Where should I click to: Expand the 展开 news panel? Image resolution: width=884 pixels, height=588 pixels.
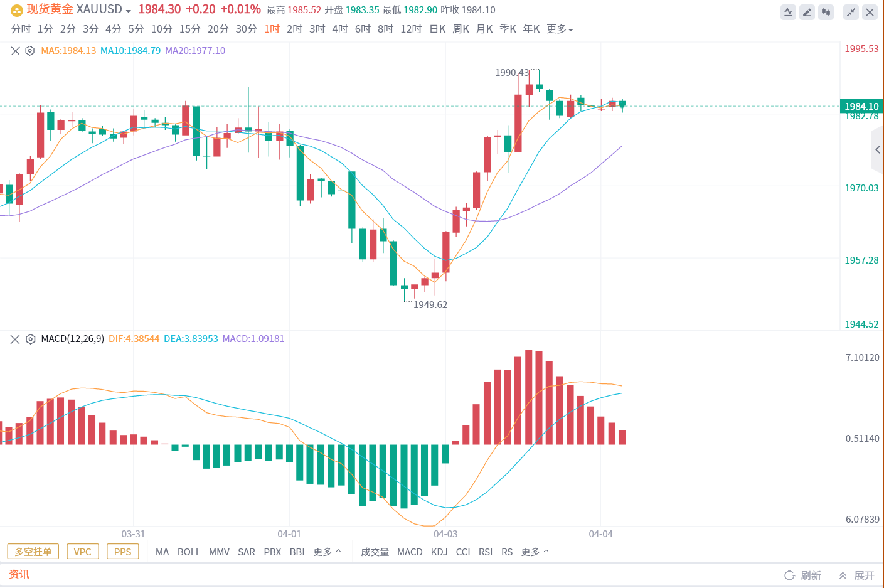click(857, 575)
